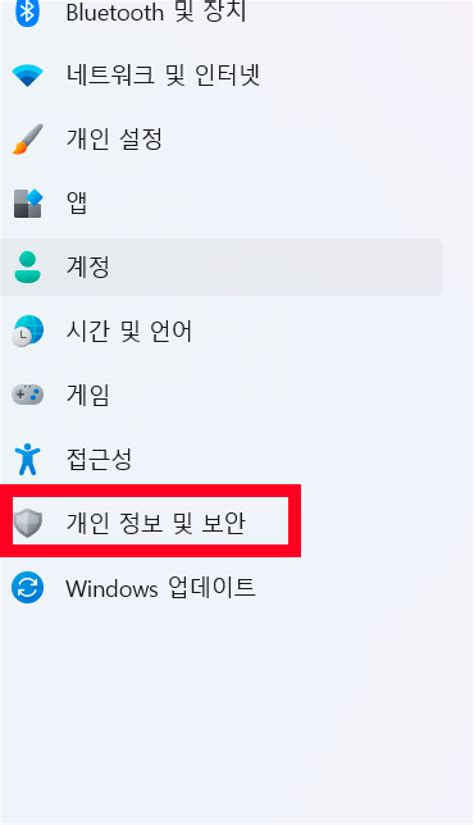The height and width of the screenshot is (825, 474).
Task: Open the '접근성' text label
Action: point(99,459)
